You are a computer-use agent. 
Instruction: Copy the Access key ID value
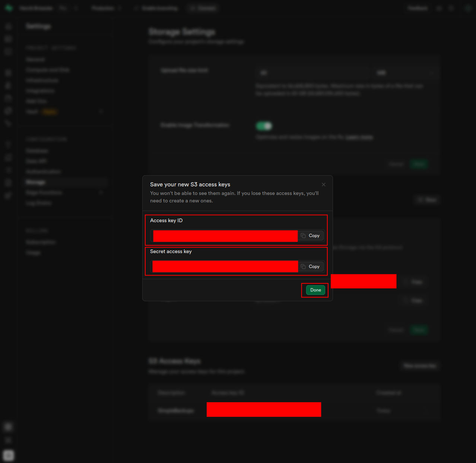coord(311,236)
